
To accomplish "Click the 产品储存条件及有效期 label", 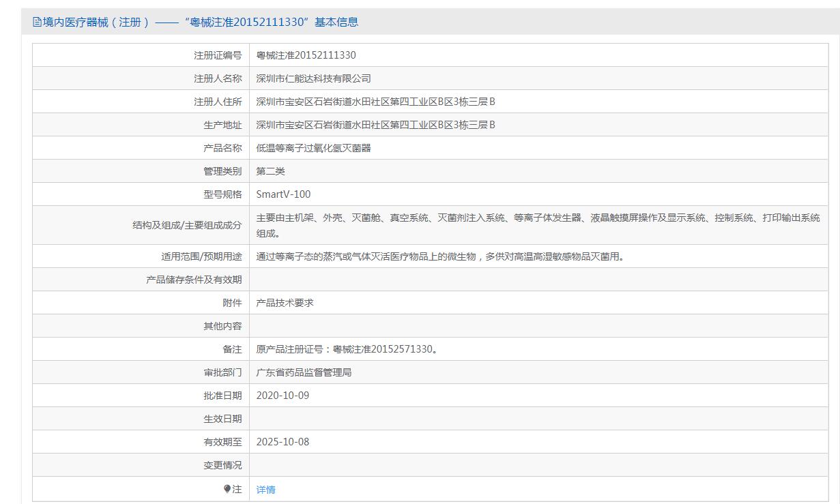I will point(194,280).
